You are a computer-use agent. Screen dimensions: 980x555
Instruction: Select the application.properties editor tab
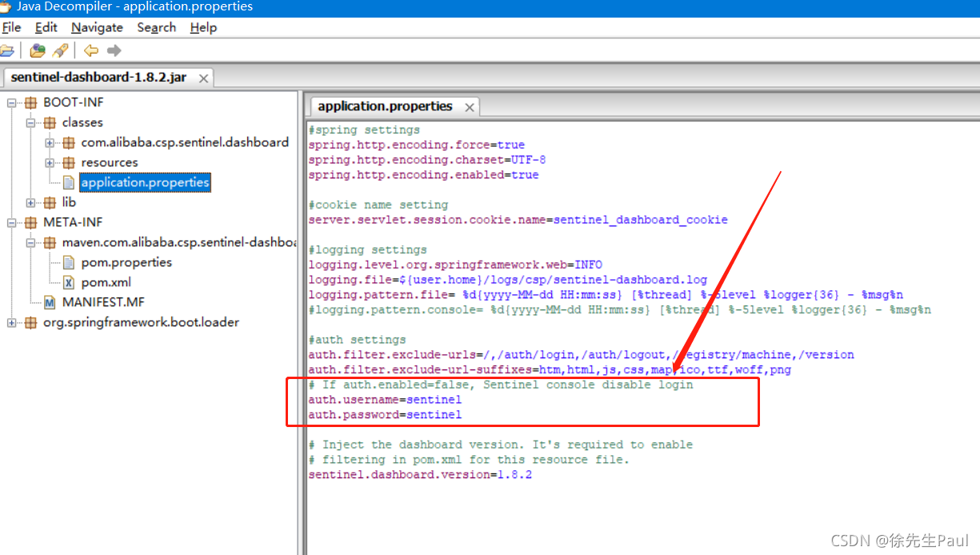click(385, 106)
